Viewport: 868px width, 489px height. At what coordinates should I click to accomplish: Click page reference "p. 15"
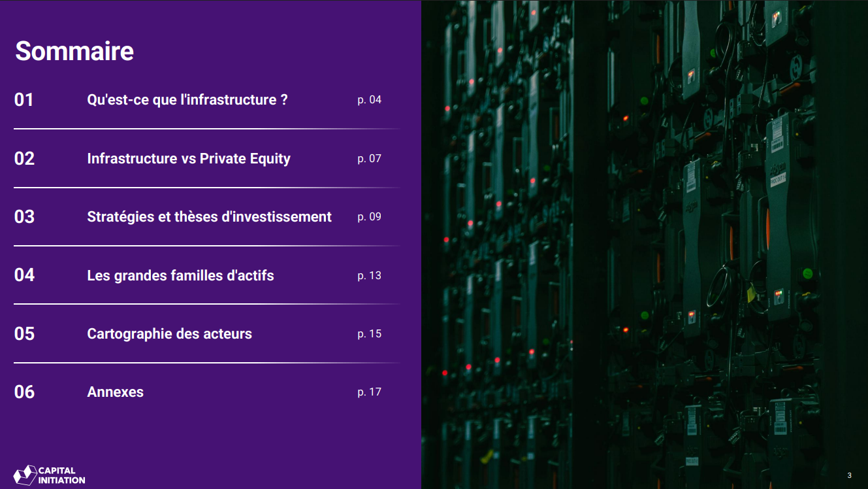[x=369, y=334]
